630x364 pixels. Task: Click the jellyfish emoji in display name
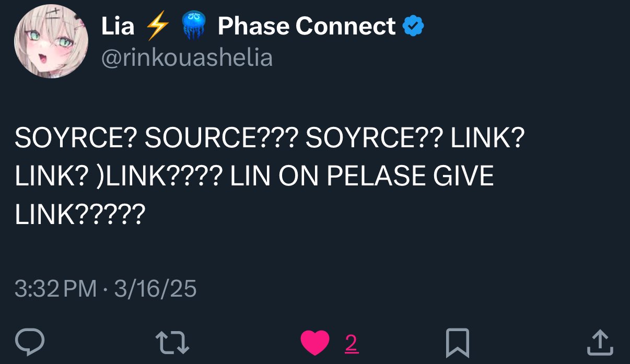pyautogui.click(x=194, y=26)
